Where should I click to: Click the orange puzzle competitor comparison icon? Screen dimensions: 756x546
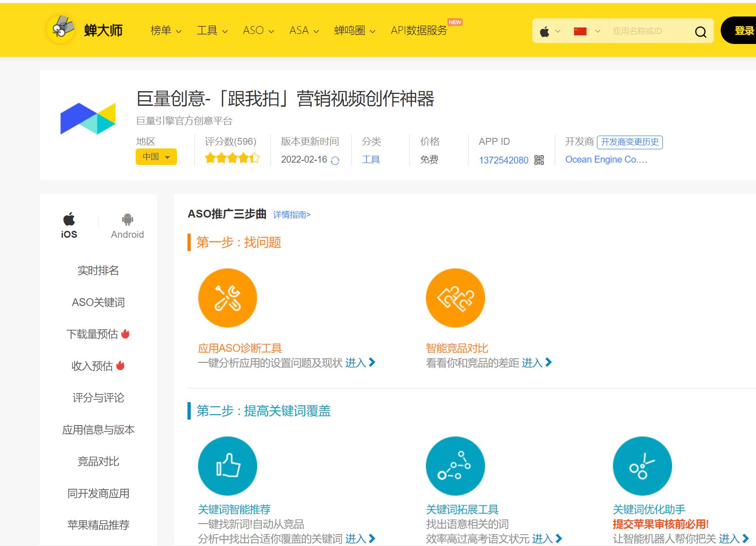pos(455,298)
